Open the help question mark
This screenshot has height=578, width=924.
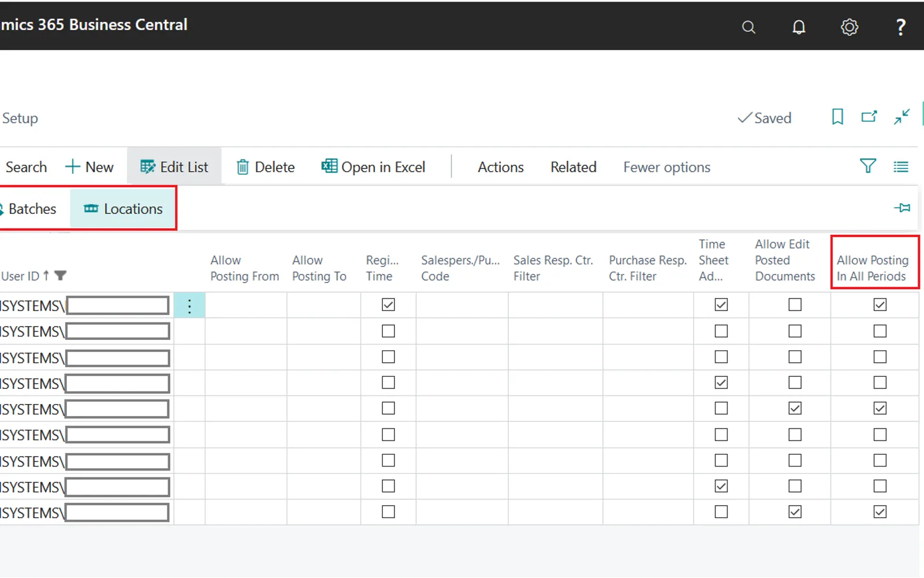tap(900, 27)
